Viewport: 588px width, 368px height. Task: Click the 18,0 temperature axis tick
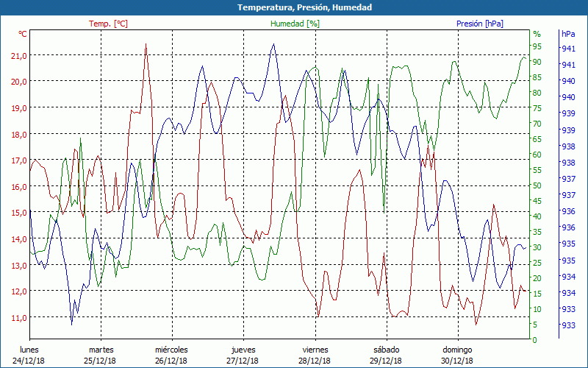tap(20, 135)
